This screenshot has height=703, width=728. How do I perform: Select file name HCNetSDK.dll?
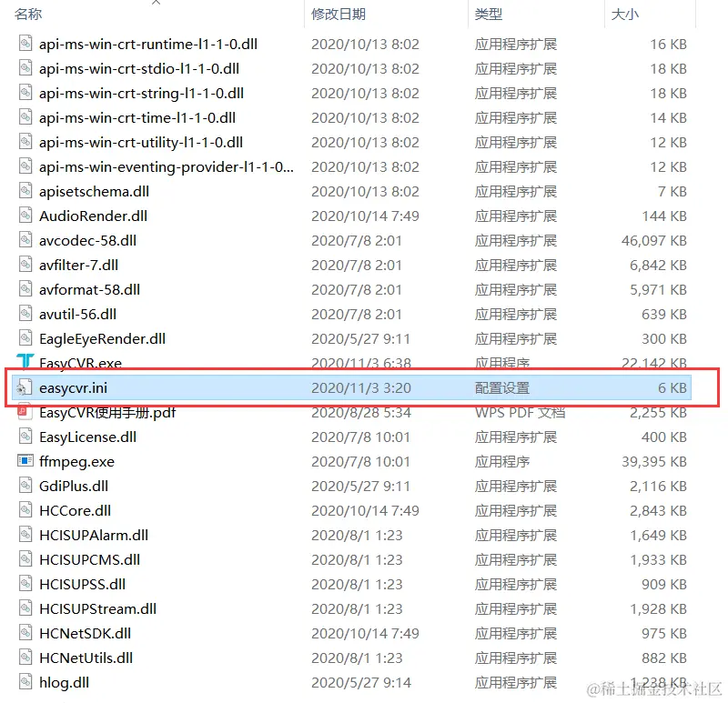point(85,633)
